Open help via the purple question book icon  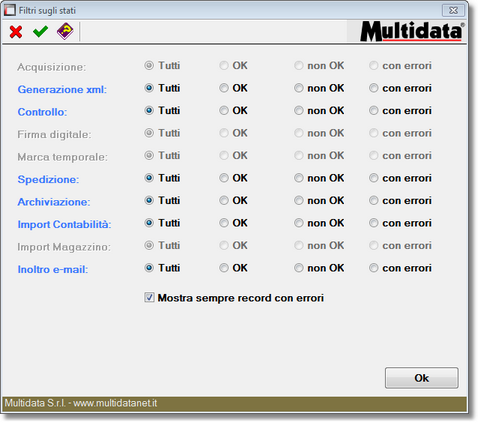click(65, 31)
